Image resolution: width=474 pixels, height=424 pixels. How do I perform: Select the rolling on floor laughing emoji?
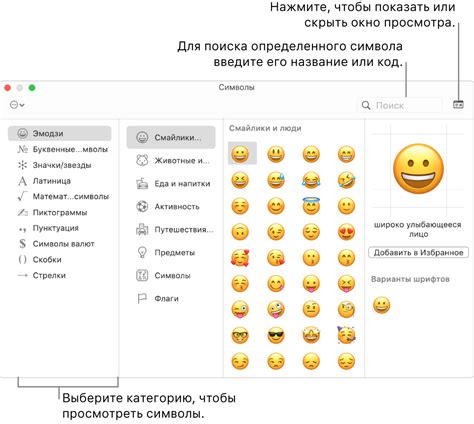tap(346, 180)
